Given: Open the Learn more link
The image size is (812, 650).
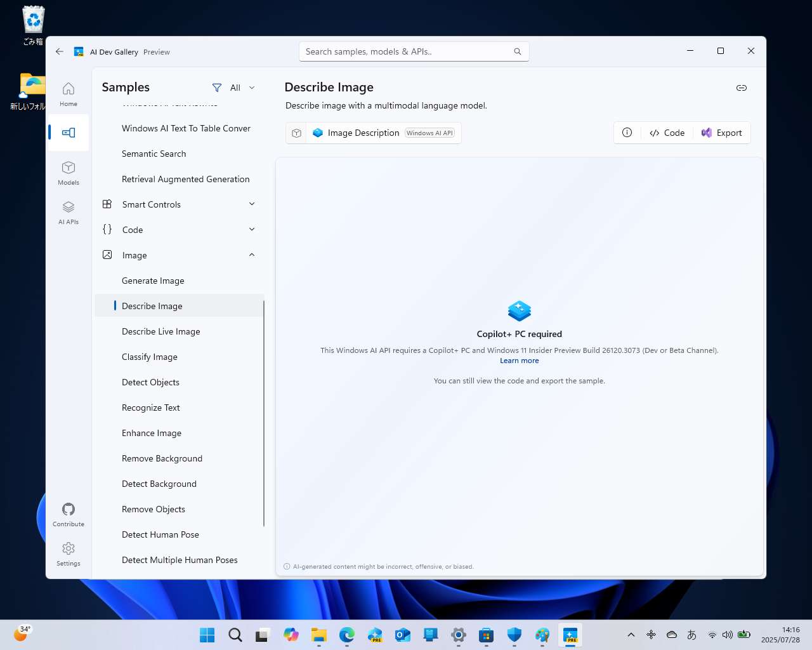Looking at the screenshot, I should [519, 360].
